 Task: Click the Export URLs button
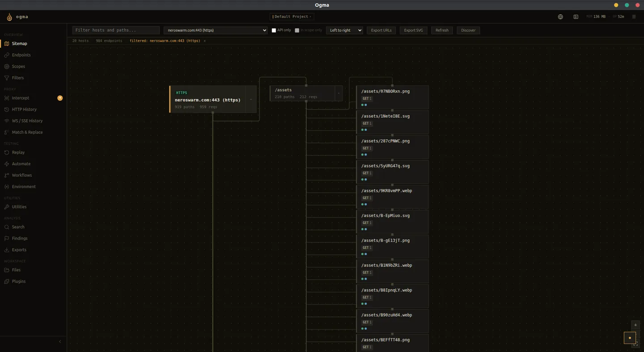pyautogui.click(x=381, y=30)
